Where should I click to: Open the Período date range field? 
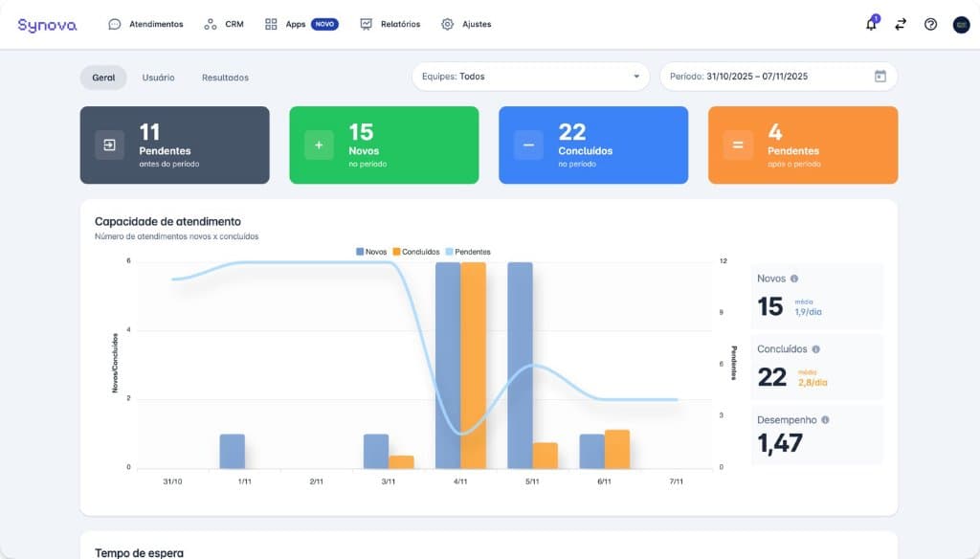779,77
